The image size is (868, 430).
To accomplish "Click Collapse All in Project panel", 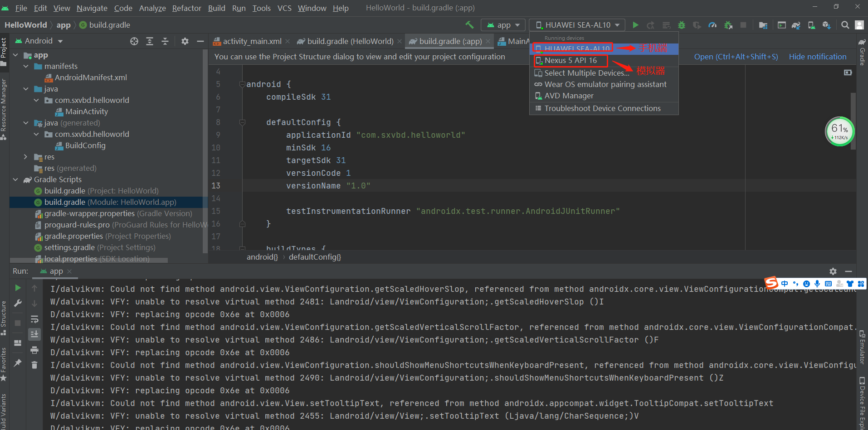I will [x=165, y=41].
